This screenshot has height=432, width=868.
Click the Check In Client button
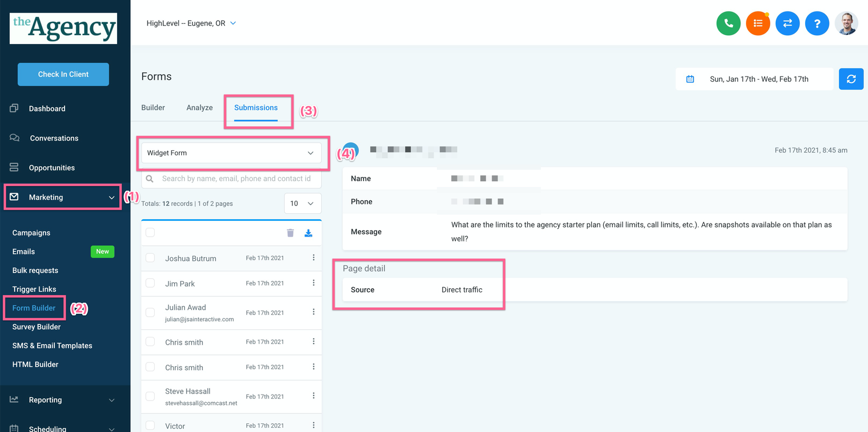(x=63, y=74)
